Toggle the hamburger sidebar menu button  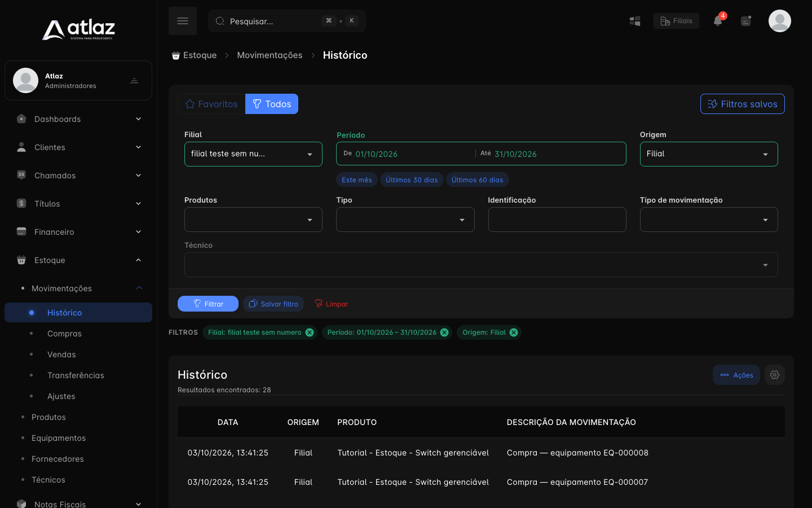[183, 21]
